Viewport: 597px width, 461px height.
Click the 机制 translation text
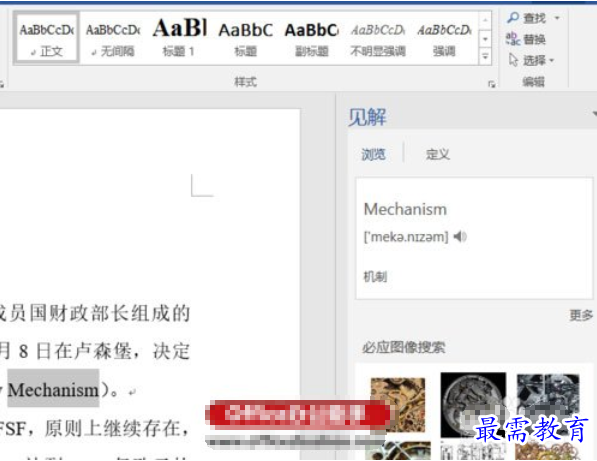coord(375,276)
